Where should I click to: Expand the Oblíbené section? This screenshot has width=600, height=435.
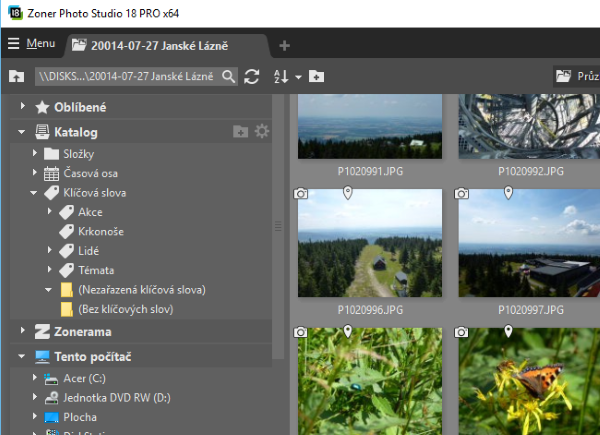[x=23, y=106]
